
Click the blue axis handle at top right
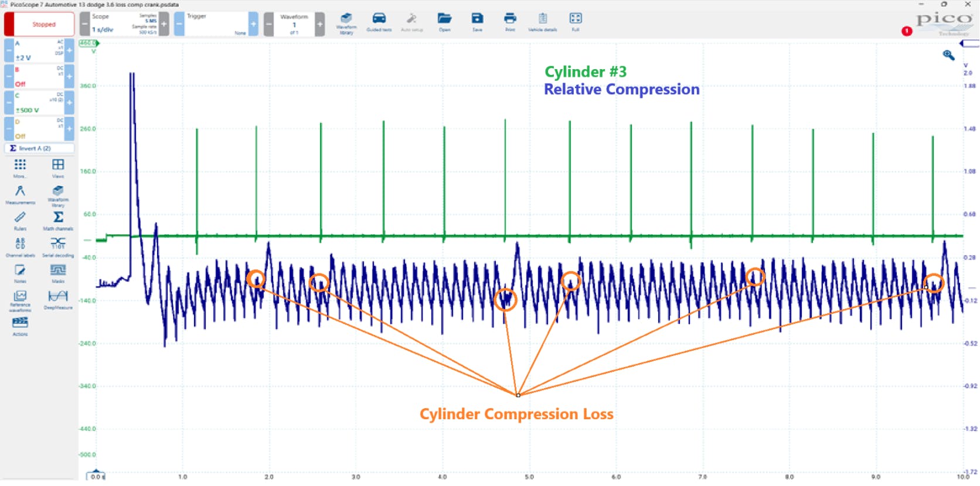pyautogui.click(x=969, y=43)
